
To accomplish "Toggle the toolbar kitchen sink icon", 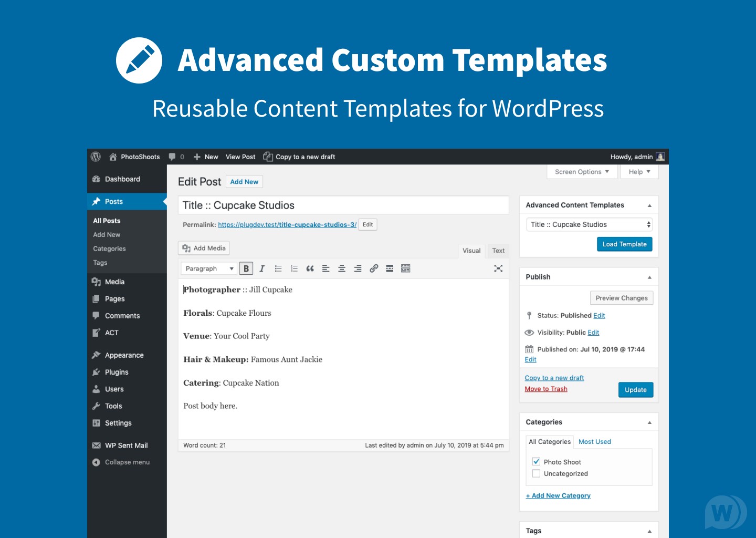I will (405, 268).
